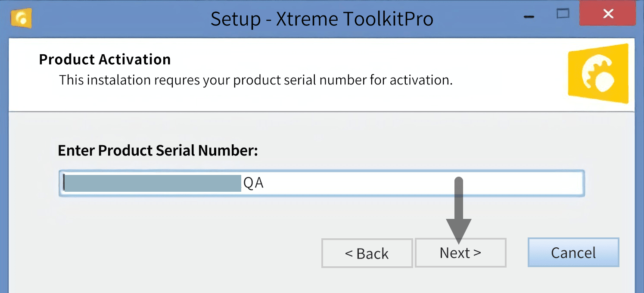Close the Setup window with red X
Screen dimensions: 644x293
coord(608,14)
